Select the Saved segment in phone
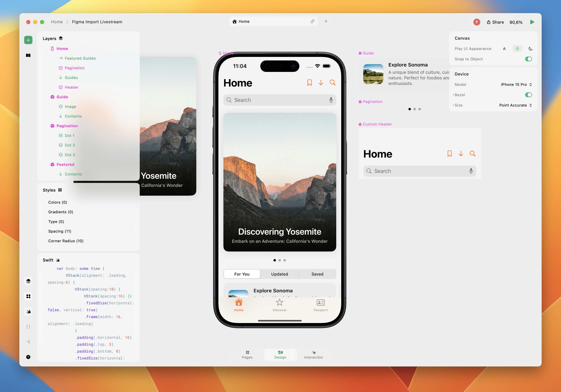 point(317,274)
